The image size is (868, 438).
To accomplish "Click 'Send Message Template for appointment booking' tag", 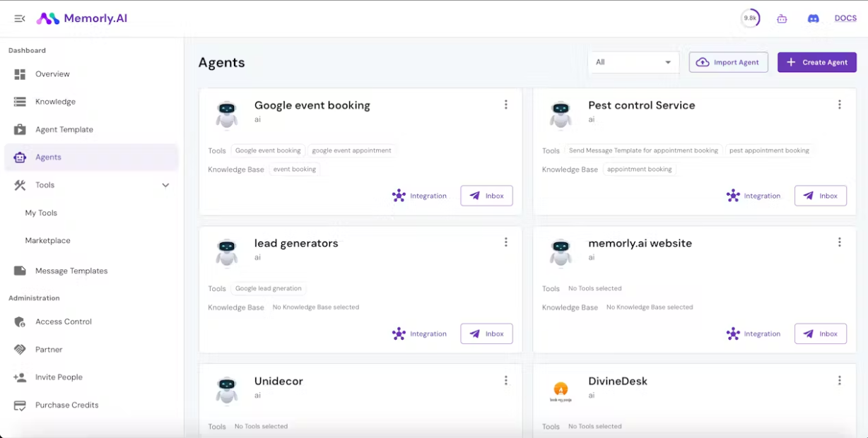I will point(643,150).
